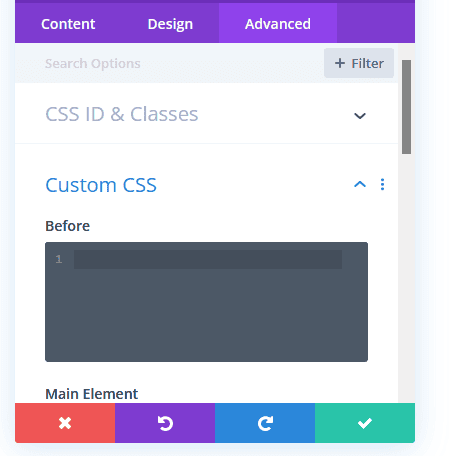
Task: Open the Filter options button
Action: 359,63
